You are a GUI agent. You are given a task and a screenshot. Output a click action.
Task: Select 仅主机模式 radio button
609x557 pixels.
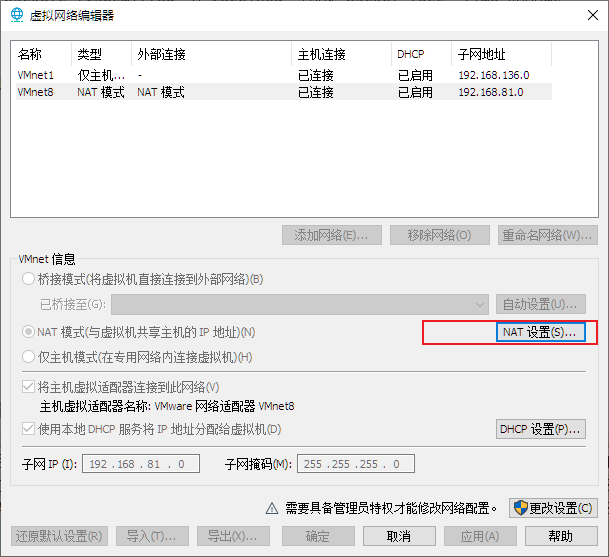tap(28, 357)
